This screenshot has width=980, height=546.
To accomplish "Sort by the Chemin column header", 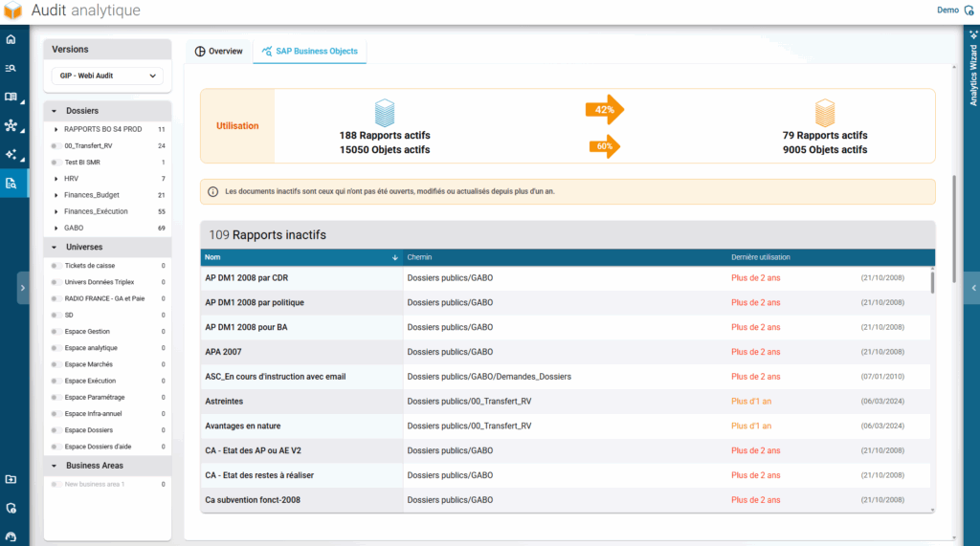I will click(x=419, y=257).
